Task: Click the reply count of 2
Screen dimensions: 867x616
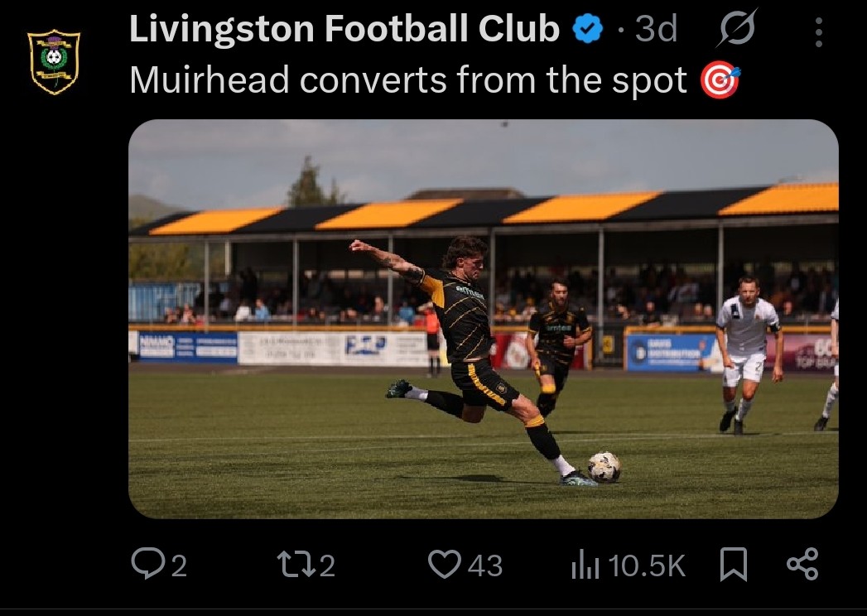Action: tap(178, 565)
